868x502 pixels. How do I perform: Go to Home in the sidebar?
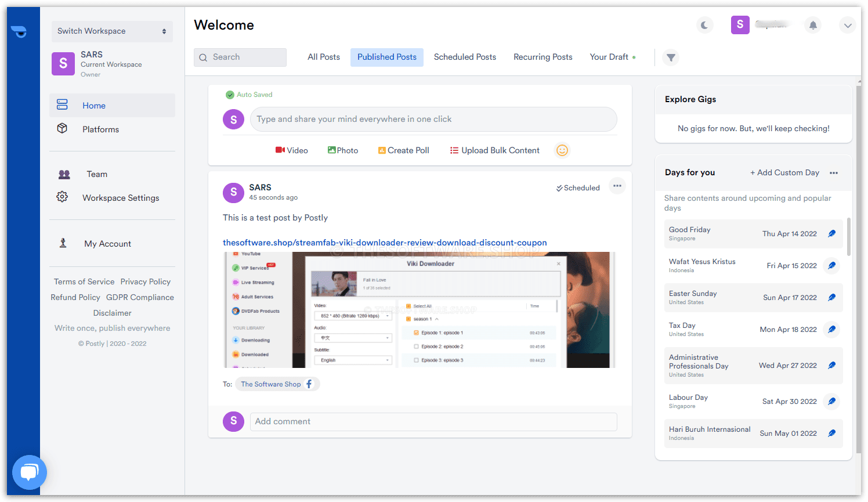(x=112, y=106)
